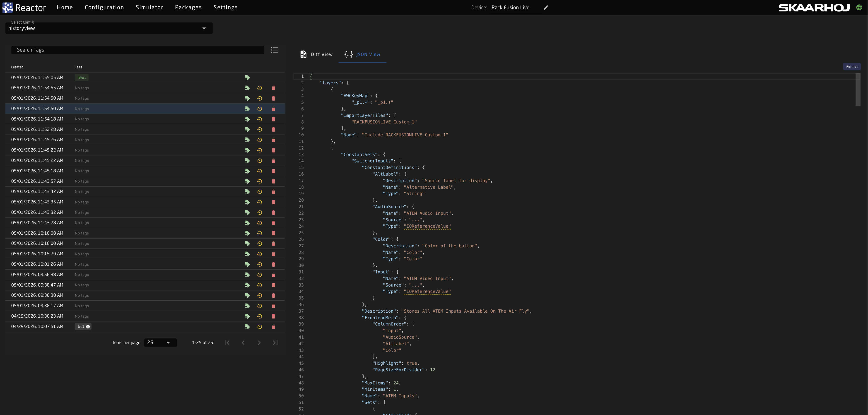Delete the 11:54:55 AM history entry
Viewport: 868px width, 415px height.
coord(273,88)
